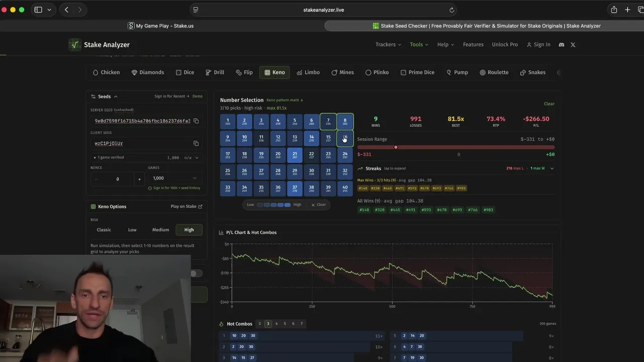Click the Keno Options grid icon

93,207
